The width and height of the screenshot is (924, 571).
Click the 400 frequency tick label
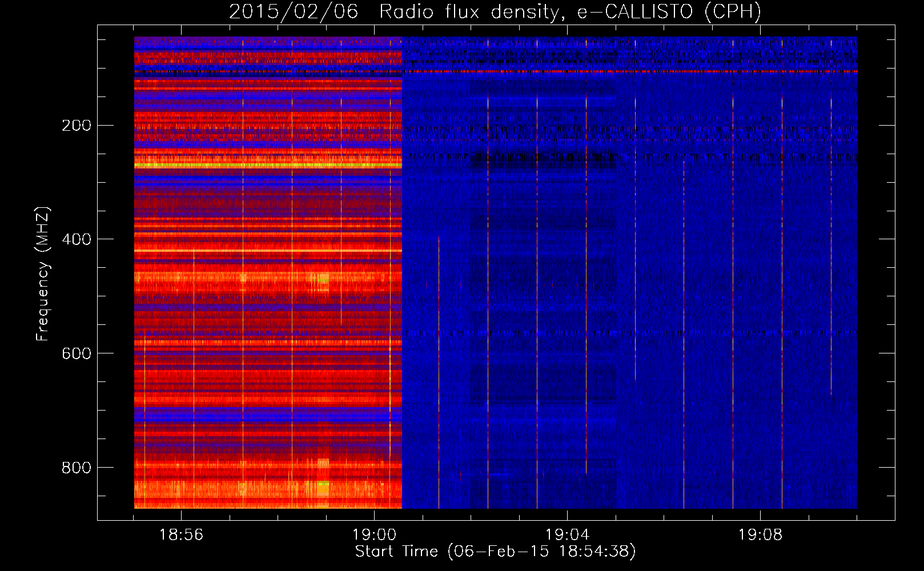77,239
